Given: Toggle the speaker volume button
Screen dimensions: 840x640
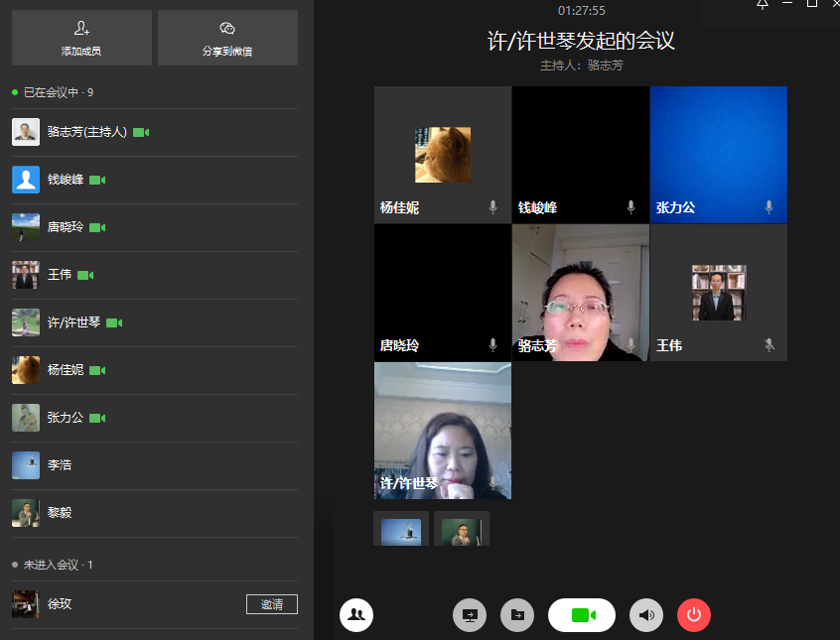Looking at the screenshot, I should coord(646,615).
